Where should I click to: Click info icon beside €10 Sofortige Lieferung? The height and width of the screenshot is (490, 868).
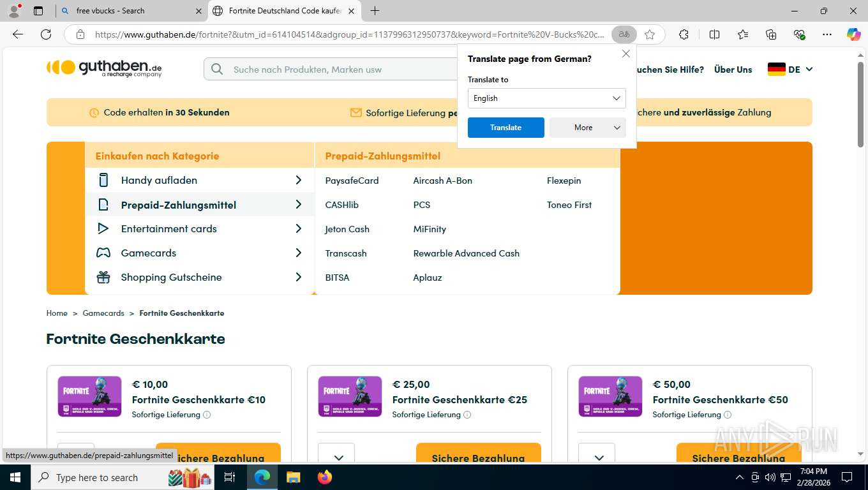coord(207,415)
